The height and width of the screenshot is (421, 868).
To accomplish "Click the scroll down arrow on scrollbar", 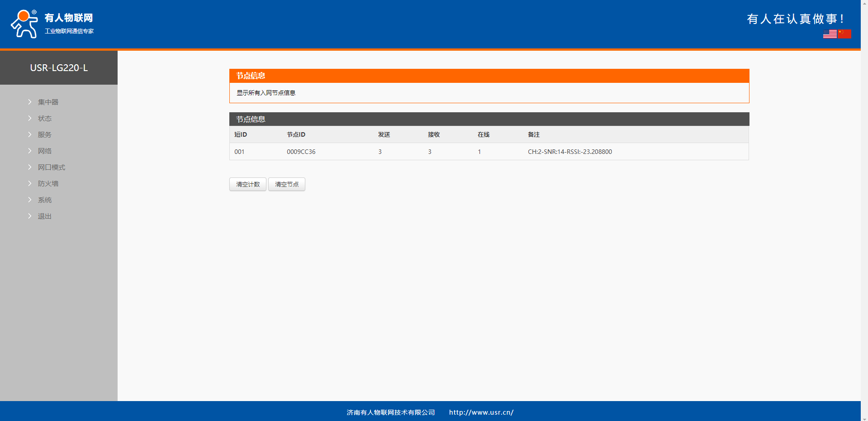I will coord(864,417).
